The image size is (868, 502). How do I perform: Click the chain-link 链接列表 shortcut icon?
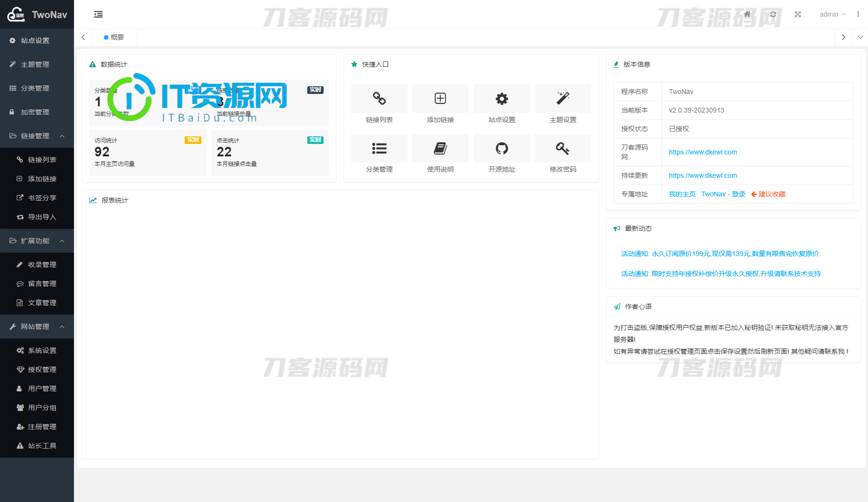(379, 99)
